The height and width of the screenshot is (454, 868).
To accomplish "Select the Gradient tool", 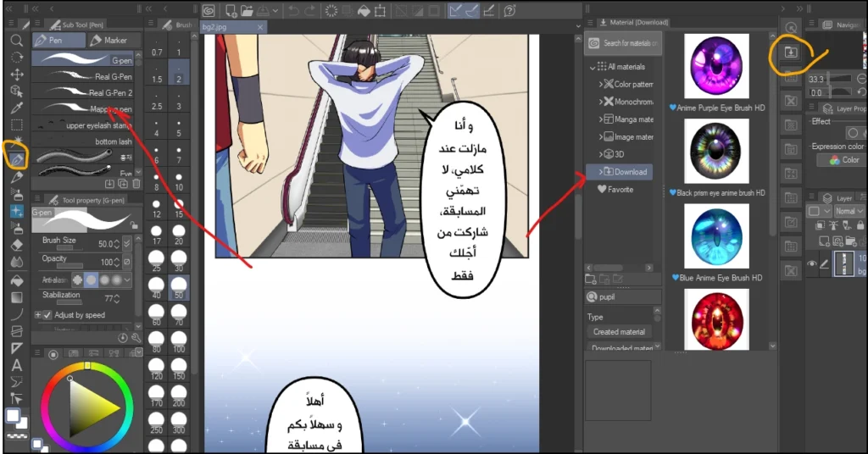I will tap(17, 297).
